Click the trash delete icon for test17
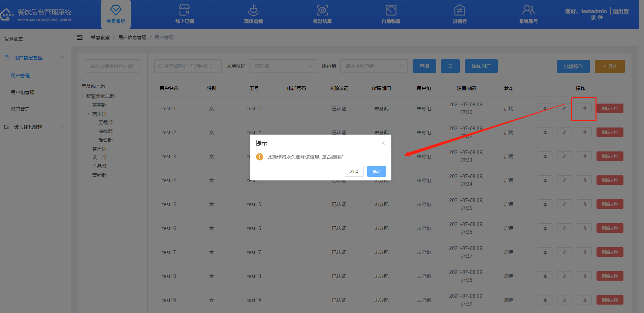 584,252
